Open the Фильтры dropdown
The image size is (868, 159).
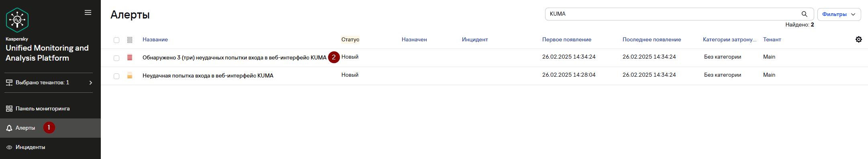(x=839, y=14)
